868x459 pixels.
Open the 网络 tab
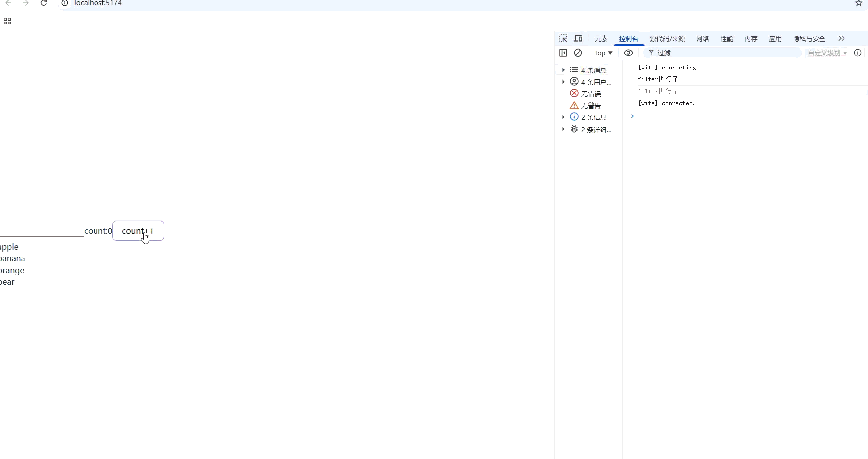click(x=702, y=39)
